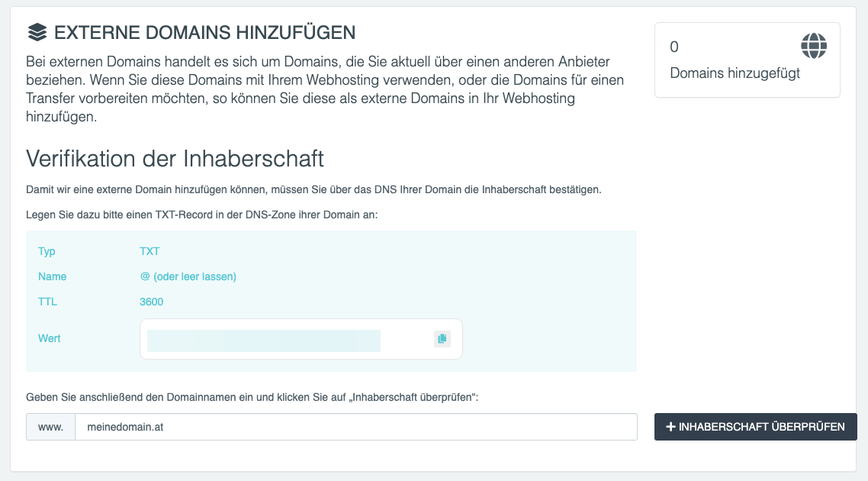This screenshot has width=868, height=481.
Task: Click the TTL row label
Action: tap(47, 302)
